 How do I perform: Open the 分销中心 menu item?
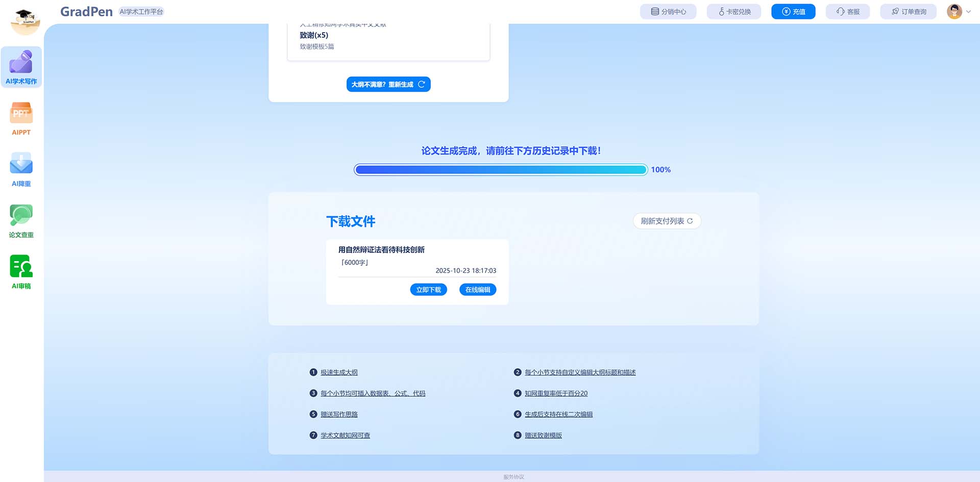click(668, 12)
